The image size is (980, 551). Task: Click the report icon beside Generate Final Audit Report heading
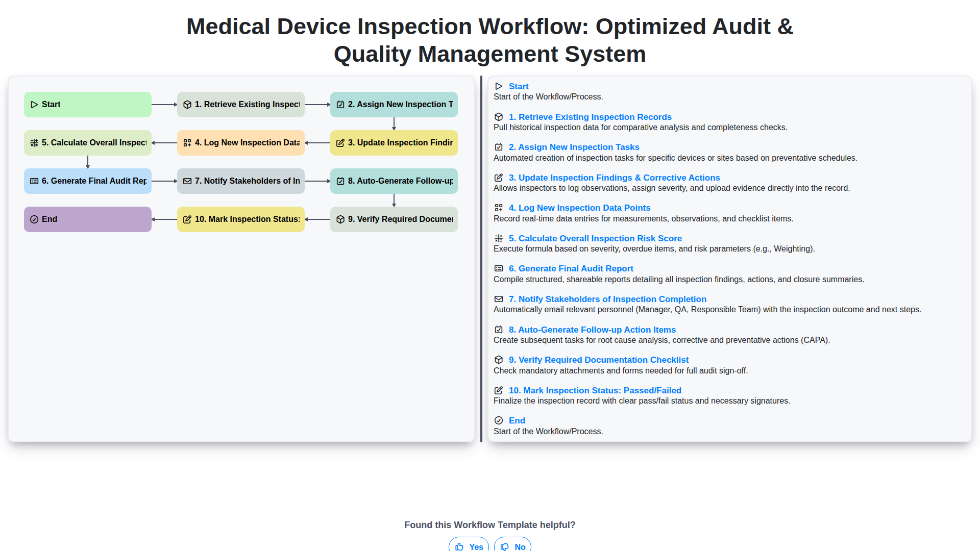click(499, 268)
